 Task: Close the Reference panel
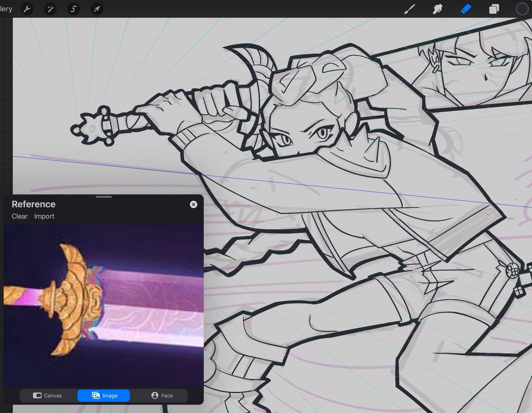(x=193, y=204)
